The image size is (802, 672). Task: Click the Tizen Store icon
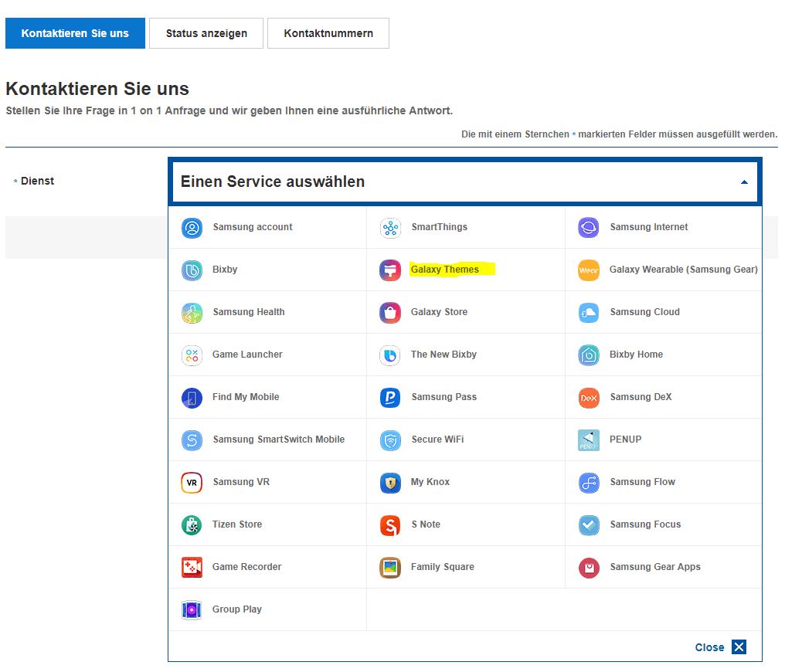[192, 525]
